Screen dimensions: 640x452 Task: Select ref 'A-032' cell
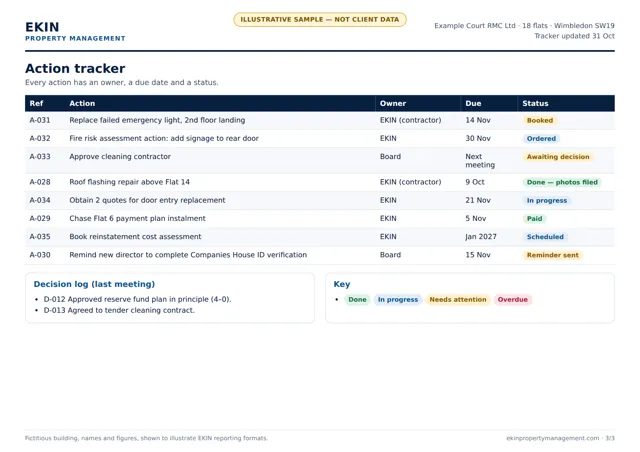coord(40,138)
